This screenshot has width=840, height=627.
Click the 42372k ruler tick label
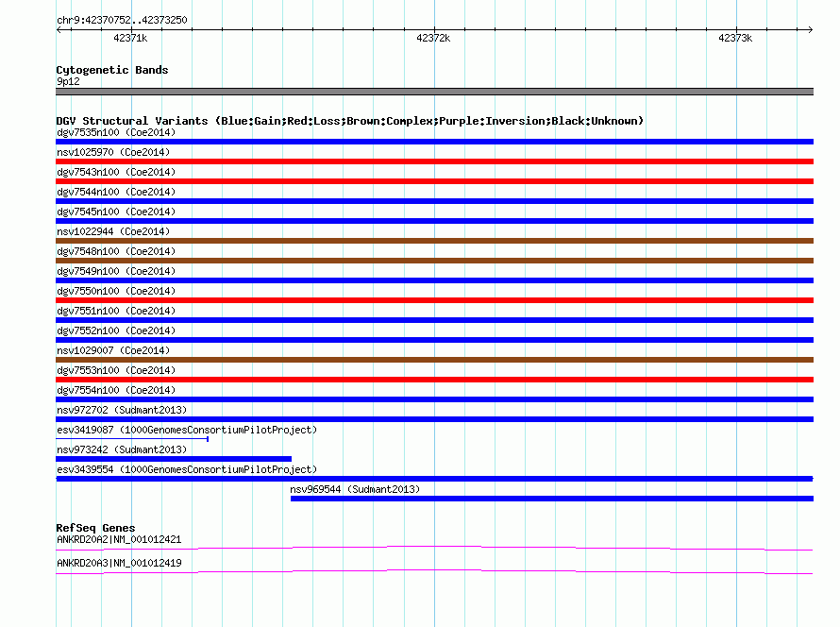pos(433,38)
